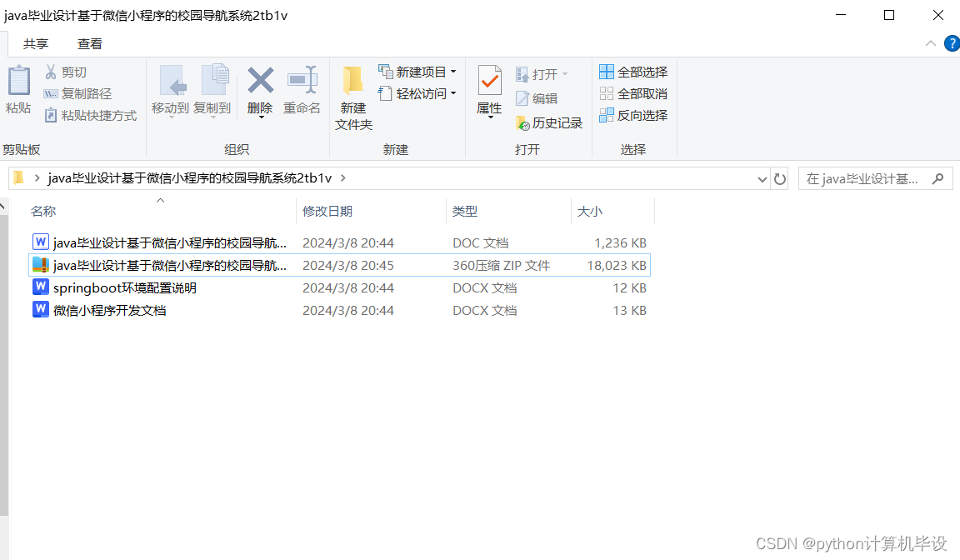Click the Word icon of the DOC file
This screenshot has height=560, width=960.
coord(40,242)
